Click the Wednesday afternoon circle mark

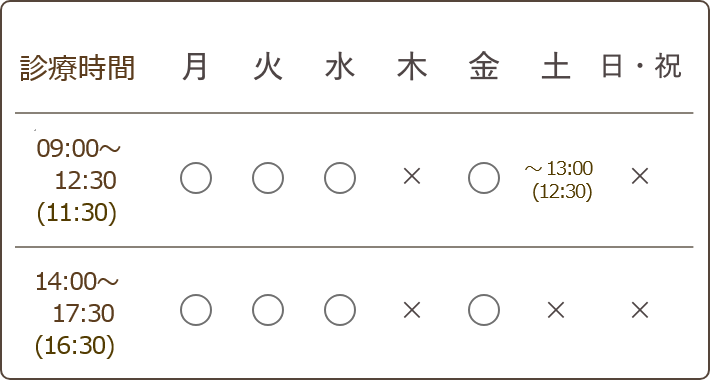[340, 310]
